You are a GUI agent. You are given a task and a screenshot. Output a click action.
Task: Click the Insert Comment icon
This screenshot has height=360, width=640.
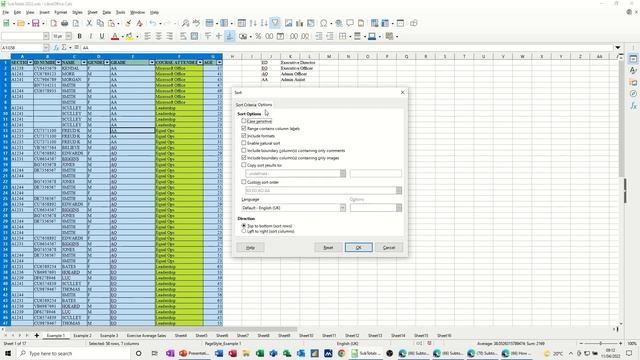click(350, 23)
